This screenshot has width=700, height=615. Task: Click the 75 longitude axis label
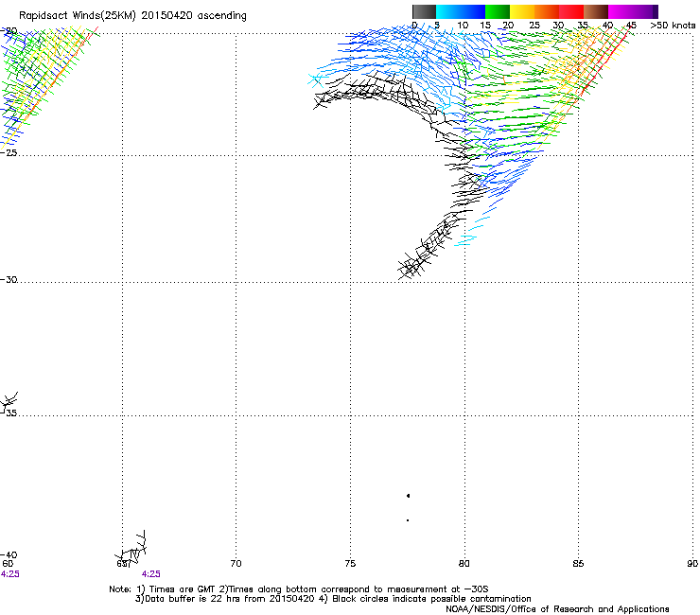(350, 564)
